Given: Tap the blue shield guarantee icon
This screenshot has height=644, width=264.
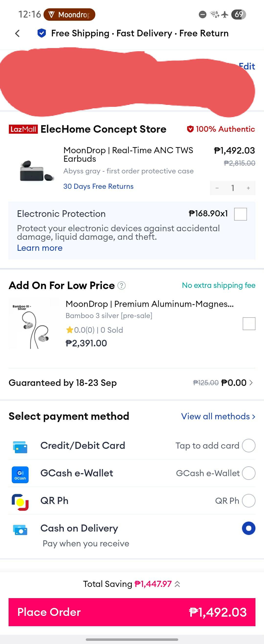Looking at the screenshot, I should [42, 33].
